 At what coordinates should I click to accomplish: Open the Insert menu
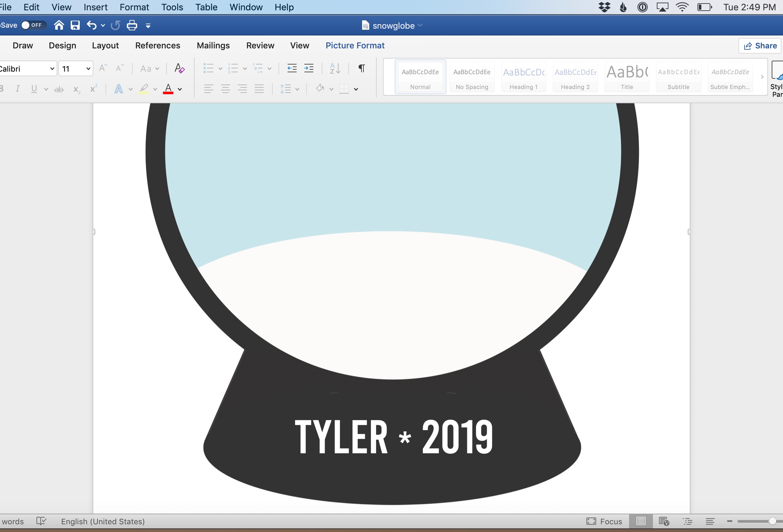coord(95,7)
